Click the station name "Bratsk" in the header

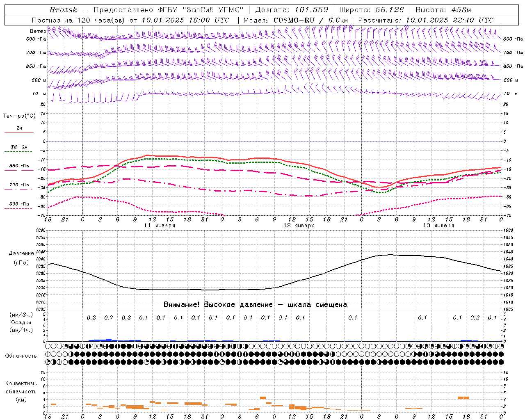pyautogui.click(x=63, y=10)
